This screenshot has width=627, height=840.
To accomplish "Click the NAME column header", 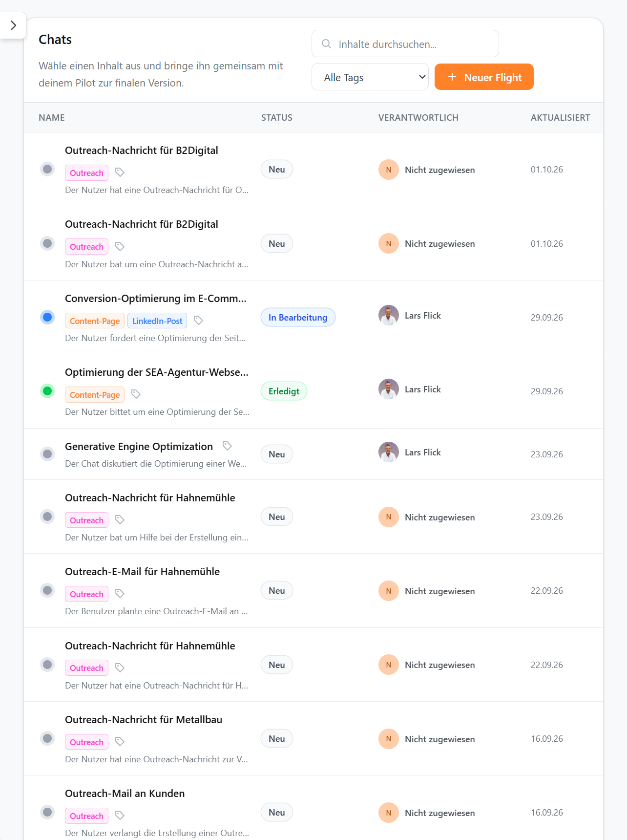I will (x=52, y=118).
